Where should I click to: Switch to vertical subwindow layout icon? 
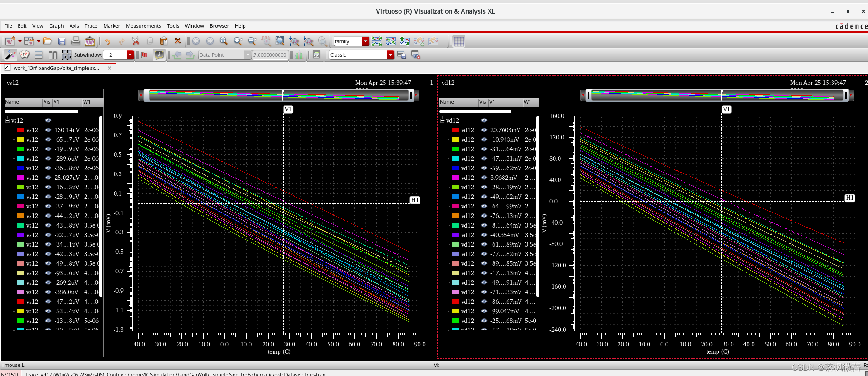[x=53, y=55]
